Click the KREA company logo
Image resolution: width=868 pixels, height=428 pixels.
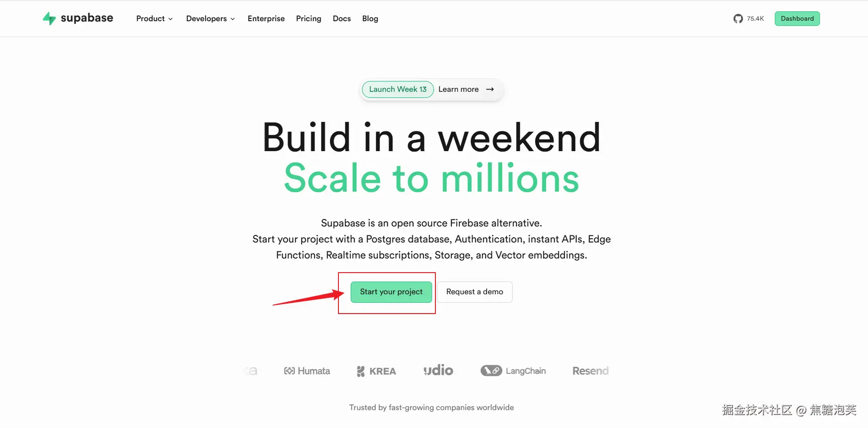pyautogui.click(x=376, y=371)
